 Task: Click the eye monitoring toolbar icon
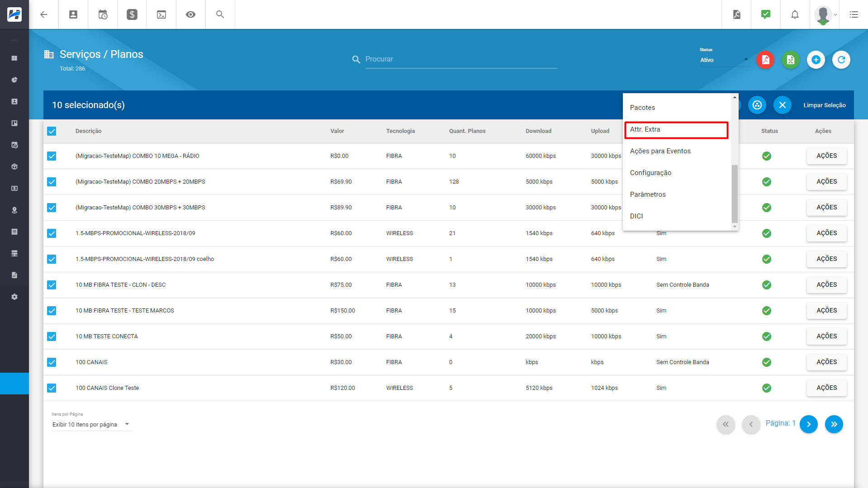point(191,14)
